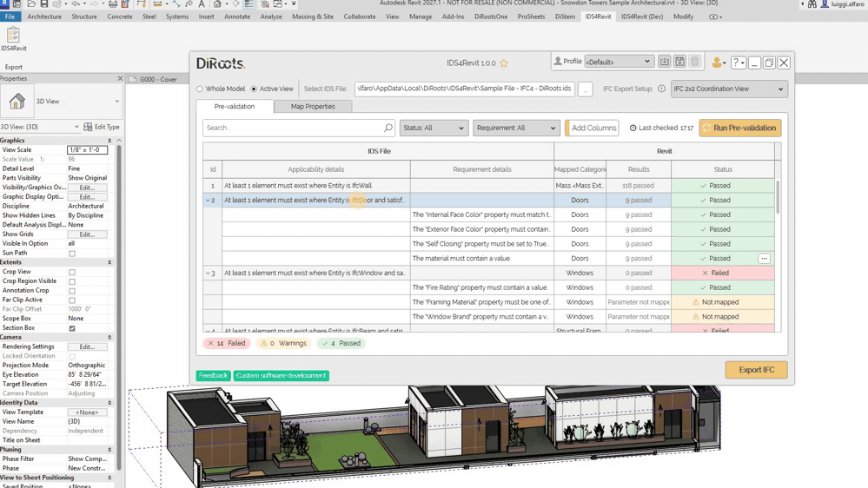Collapse the Camera section in Properties

(109, 337)
